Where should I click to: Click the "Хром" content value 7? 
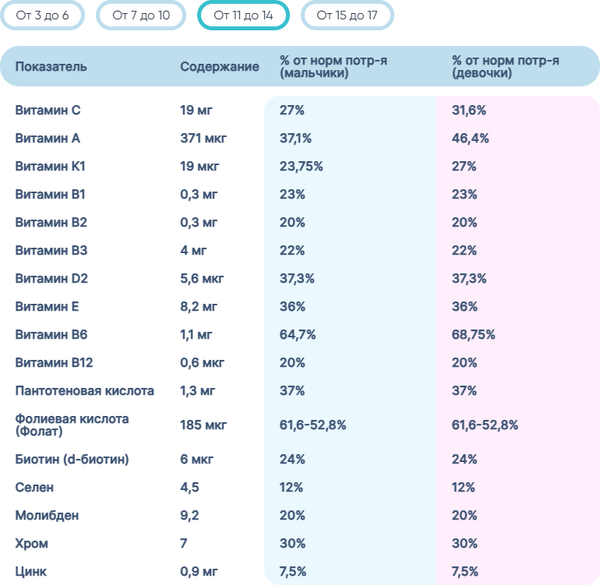coord(184,544)
